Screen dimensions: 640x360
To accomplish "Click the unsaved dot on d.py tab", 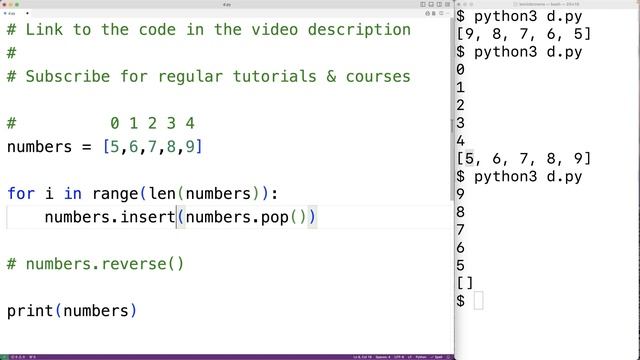I will [x=27, y=13].
